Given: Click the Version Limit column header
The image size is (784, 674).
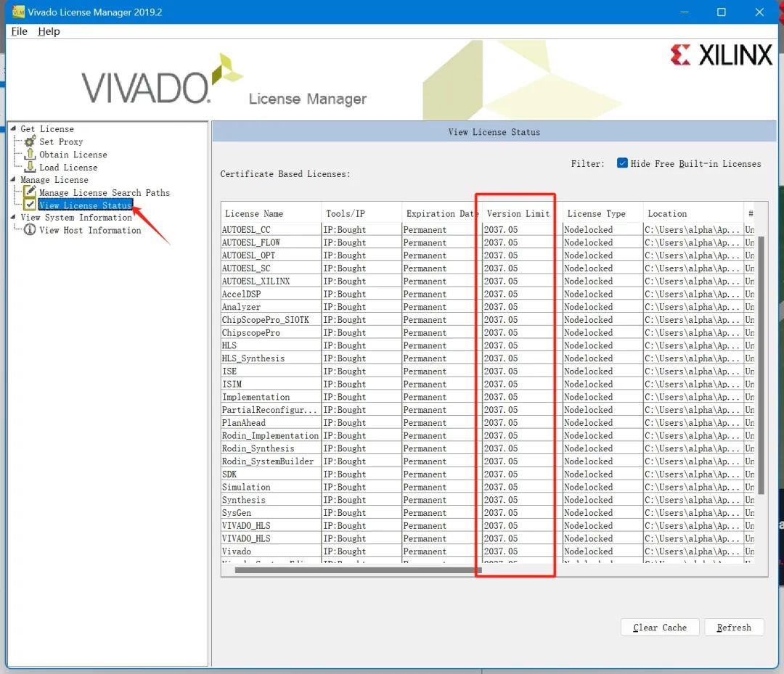Looking at the screenshot, I should tap(523, 213).
